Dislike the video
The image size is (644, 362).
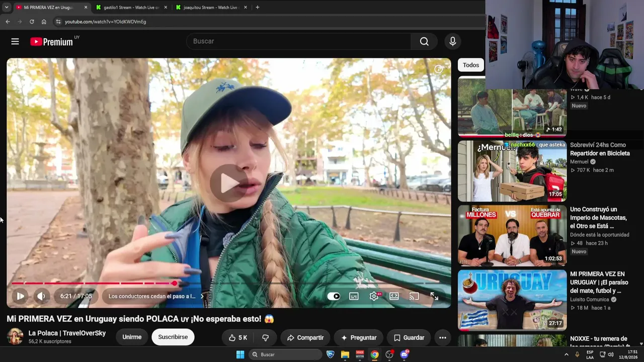click(x=266, y=337)
